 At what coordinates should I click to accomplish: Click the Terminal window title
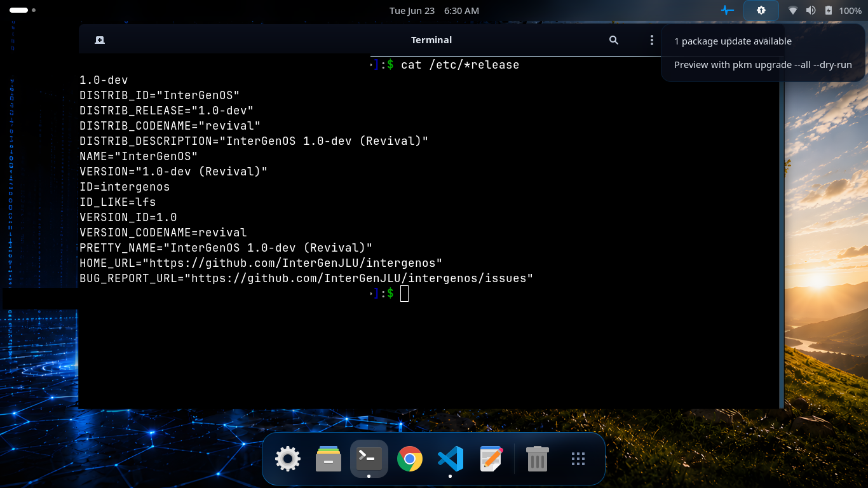(431, 40)
